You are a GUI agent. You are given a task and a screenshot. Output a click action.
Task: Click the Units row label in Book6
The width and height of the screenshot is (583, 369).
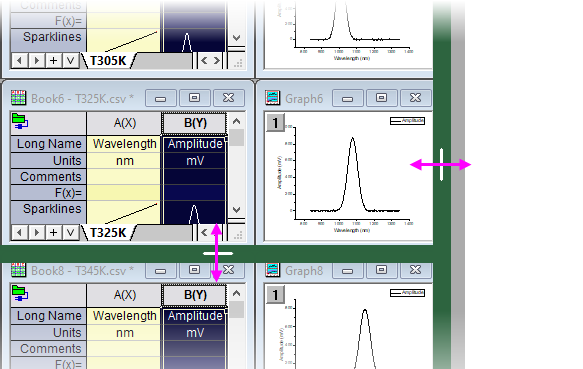click(x=48, y=161)
